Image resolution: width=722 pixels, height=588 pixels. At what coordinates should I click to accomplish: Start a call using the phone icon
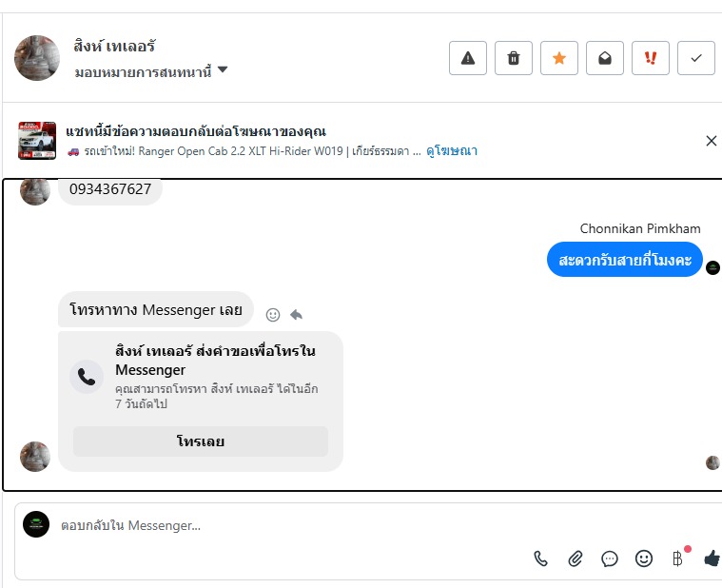541,559
